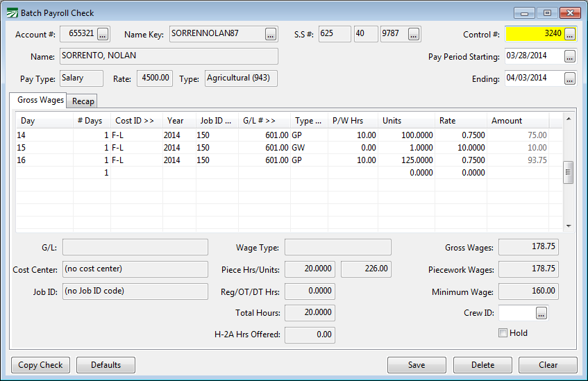Toggle the Hold checkbox
This screenshot has width=588, height=381.
(x=503, y=333)
